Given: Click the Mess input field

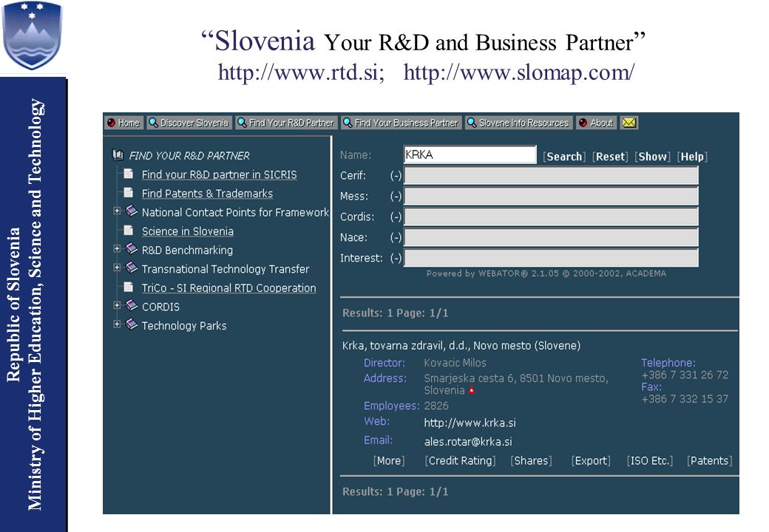Looking at the screenshot, I should pos(551,197).
